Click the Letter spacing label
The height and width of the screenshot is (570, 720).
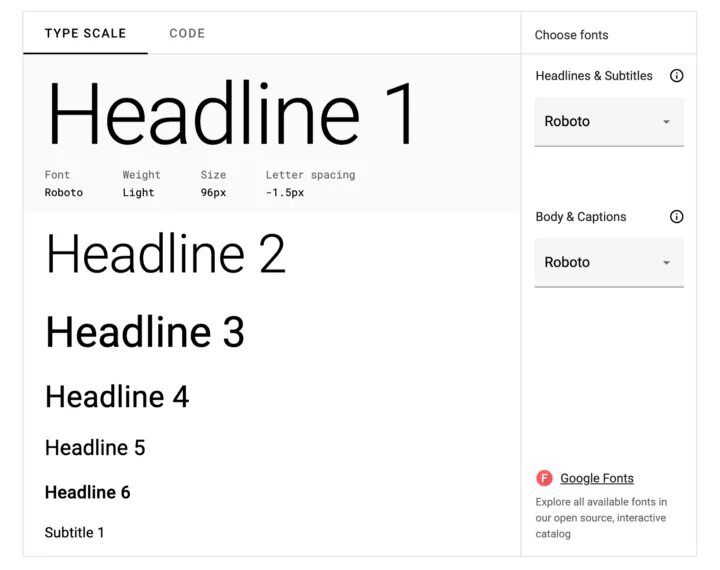click(310, 175)
